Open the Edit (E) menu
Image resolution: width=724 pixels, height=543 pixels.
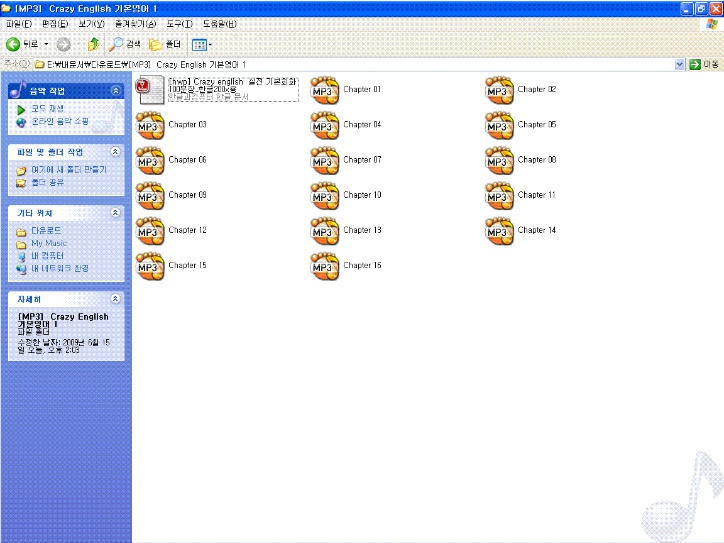[x=55, y=24]
